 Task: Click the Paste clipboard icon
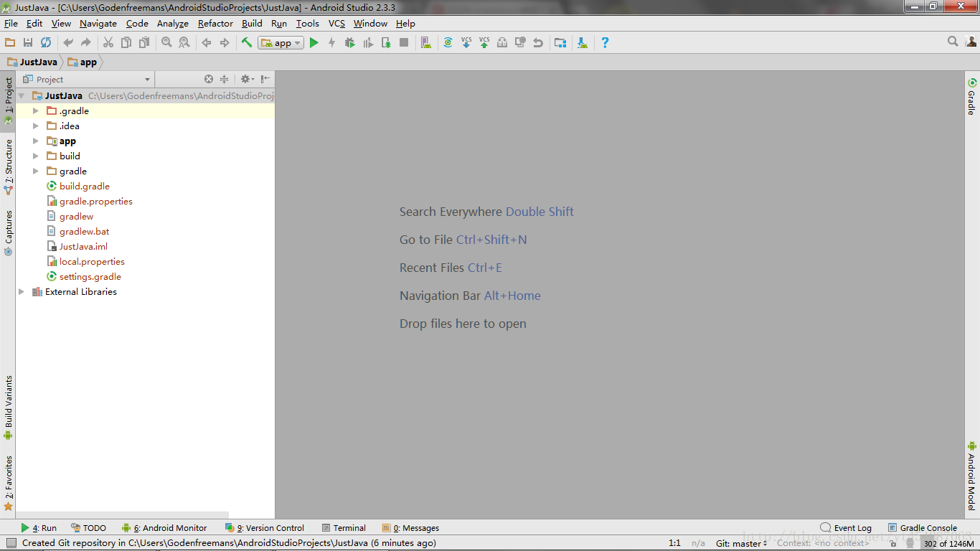144,43
